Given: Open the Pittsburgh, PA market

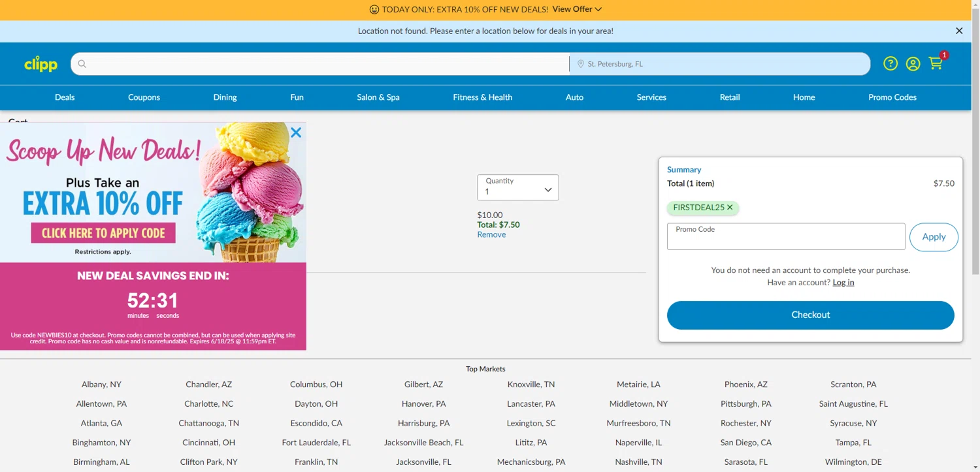Looking at the screenshot, I should (x=746, y=404).
